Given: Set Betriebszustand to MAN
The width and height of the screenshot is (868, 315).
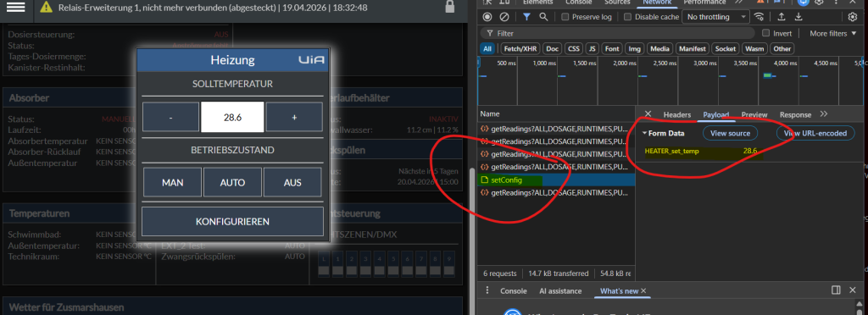Looking at the screenshot, I should (173, 182).
